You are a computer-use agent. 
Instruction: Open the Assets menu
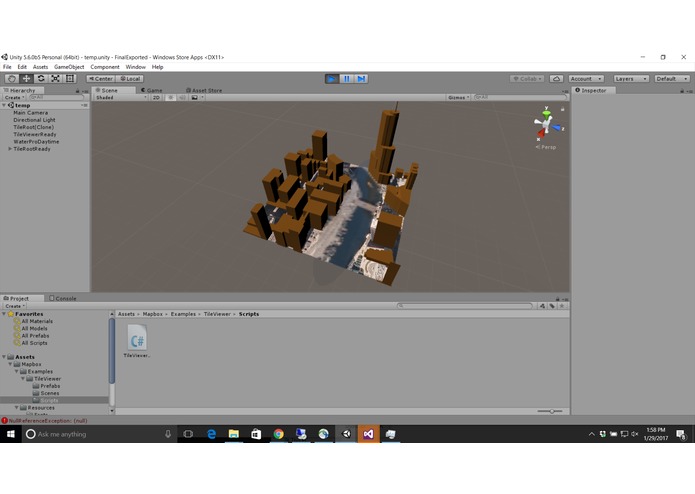pyautogui.click(x=40, y=67)
